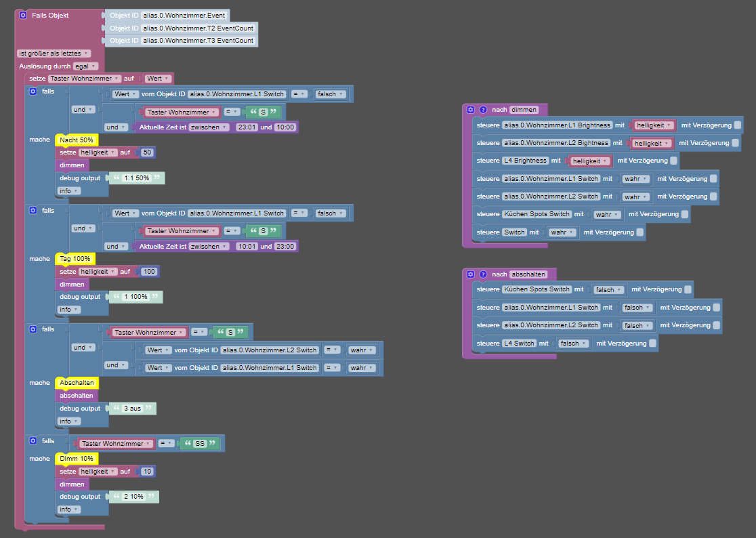Viewport: 756px width, 538px height.
Task: Edit the 23:00 end time field
Action: click(x=285, y=247)
